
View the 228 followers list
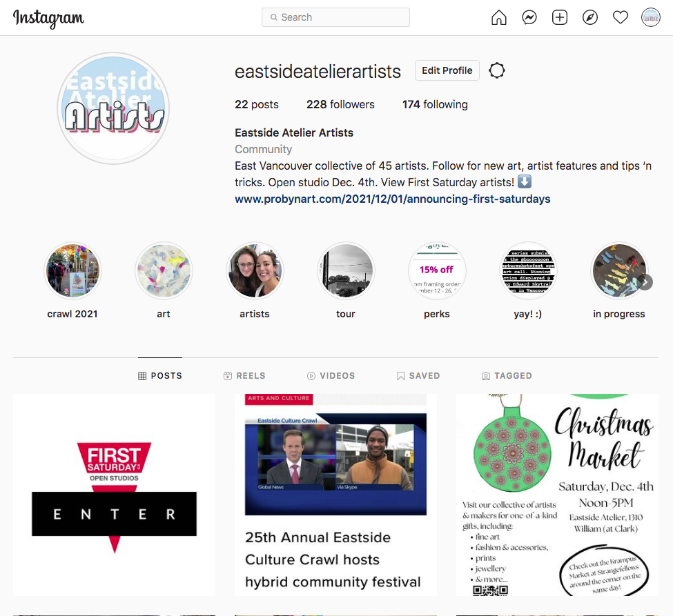point(340,104)
